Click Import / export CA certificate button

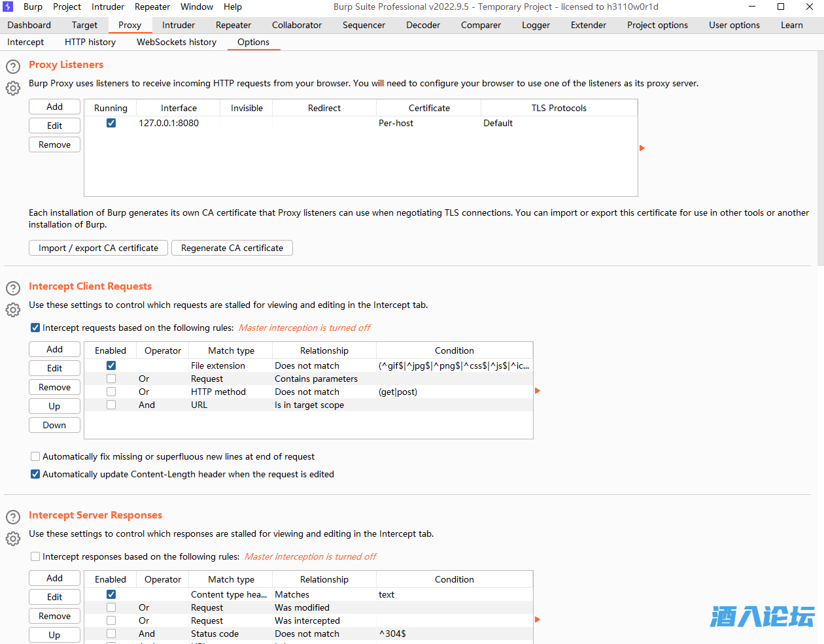click(98, 248)
